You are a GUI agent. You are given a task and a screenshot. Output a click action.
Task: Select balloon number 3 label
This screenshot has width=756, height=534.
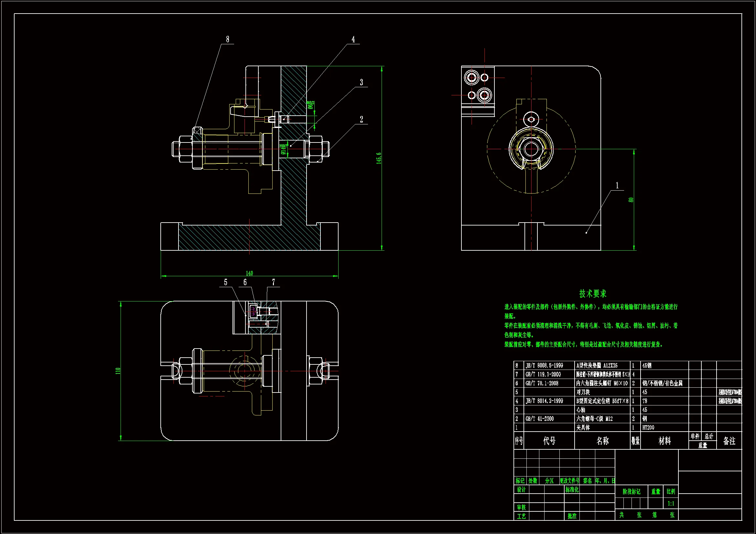(361, 82)
